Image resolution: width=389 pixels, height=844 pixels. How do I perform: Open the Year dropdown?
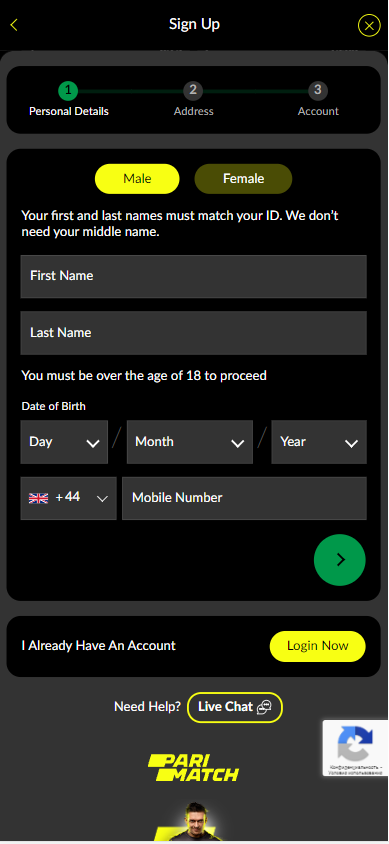pos(319,442)
